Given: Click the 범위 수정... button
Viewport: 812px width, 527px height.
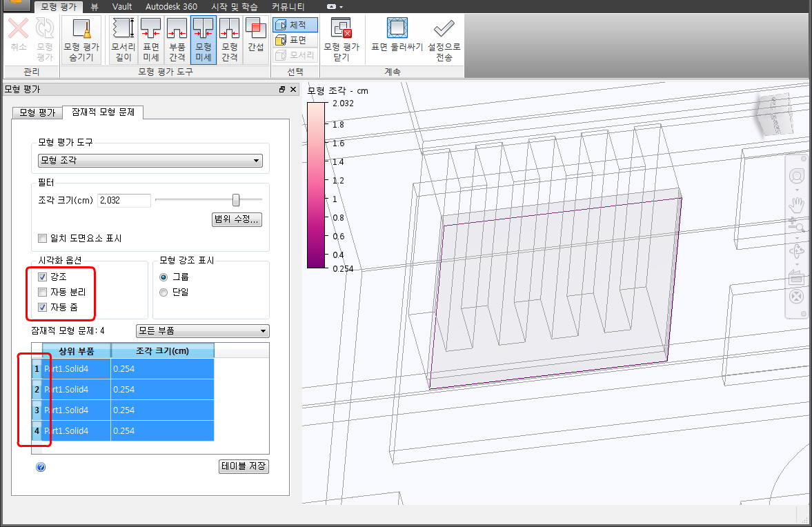Looking at the screenshot, I should click(x=237, y=220).
